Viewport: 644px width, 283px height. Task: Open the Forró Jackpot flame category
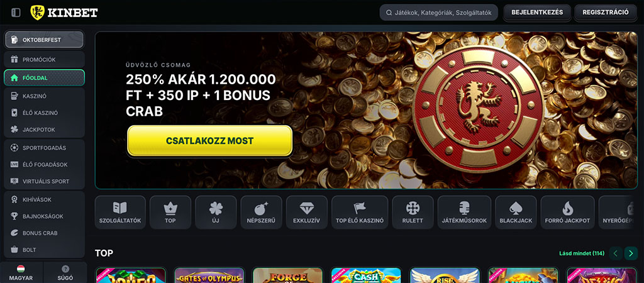point(568,213)
